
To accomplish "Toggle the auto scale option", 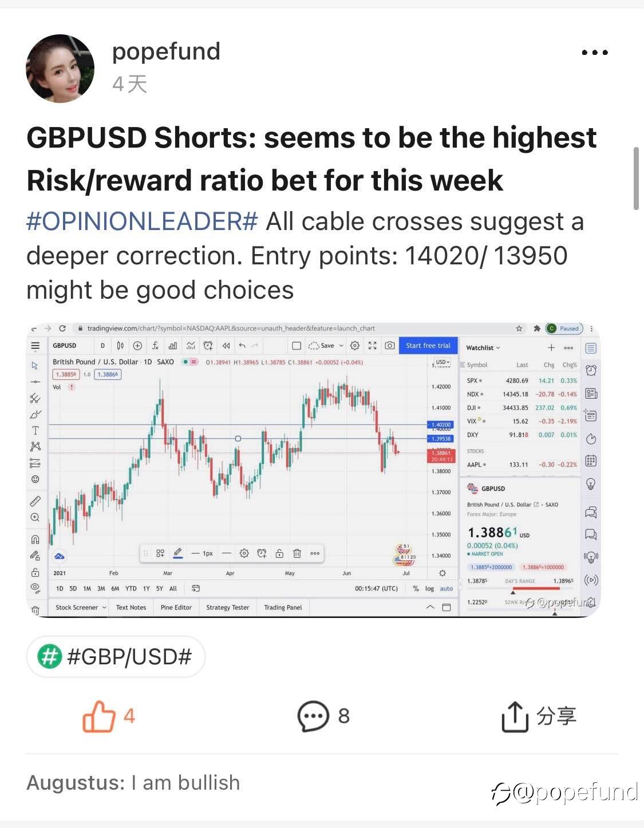I will coord(447,589).
